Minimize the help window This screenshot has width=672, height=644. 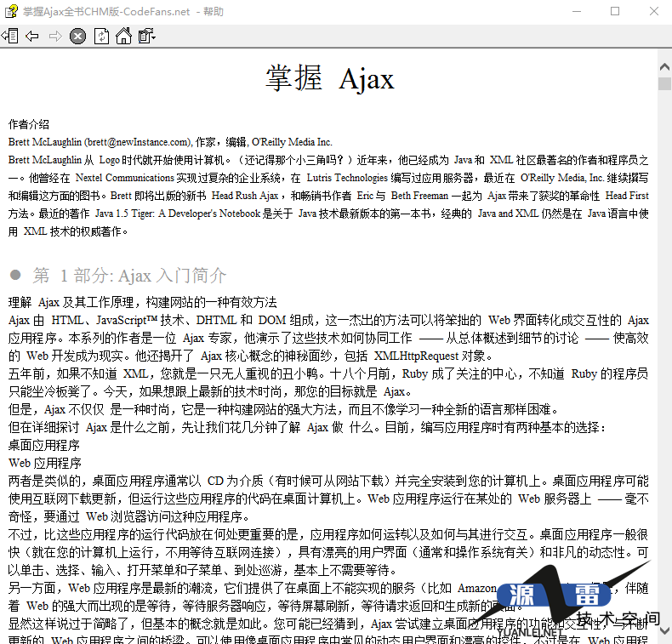tap(577, 11)
